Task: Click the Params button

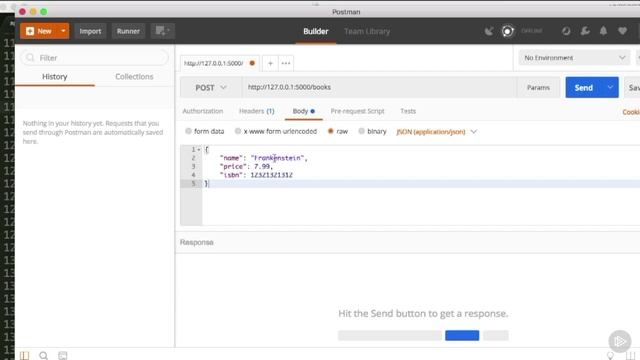Action: tap(538, 87)
